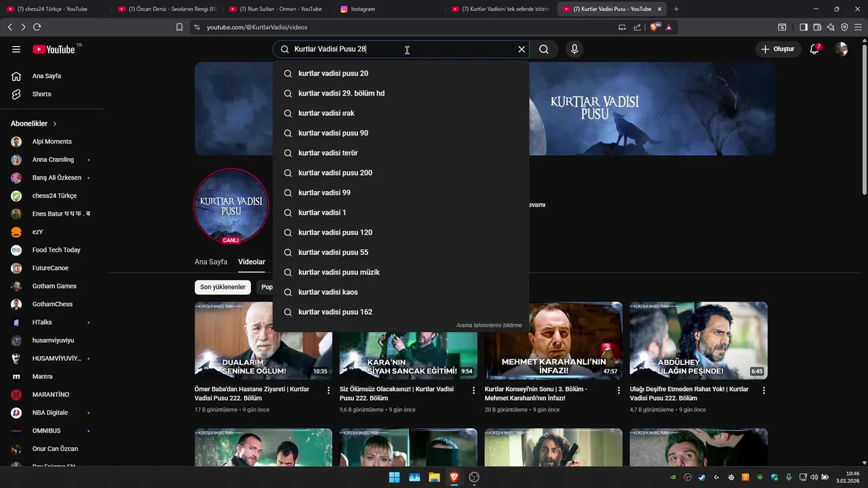Open options for Siz Ölümsüz Olacaksınız video

click(x=474, y=390)
